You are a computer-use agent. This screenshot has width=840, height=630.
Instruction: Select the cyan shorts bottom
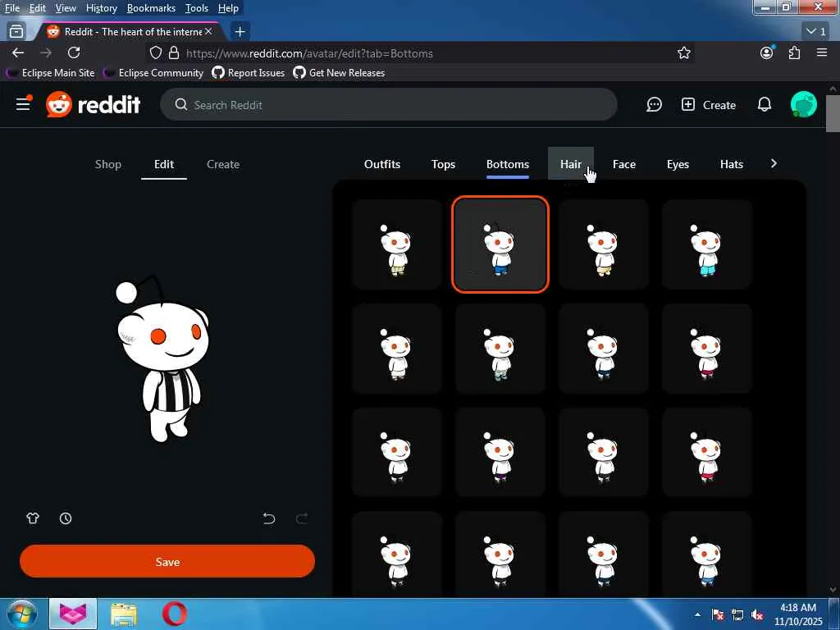707,244
